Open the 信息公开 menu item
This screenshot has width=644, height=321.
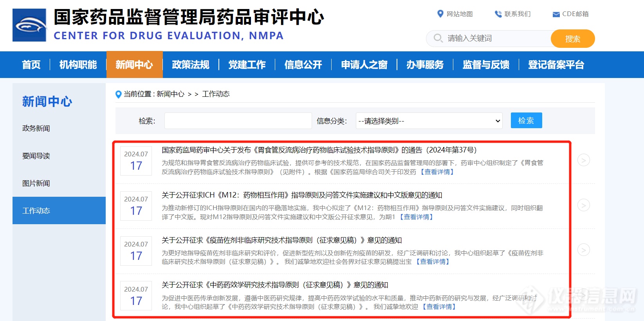pyautogui.click(x=303, y=65)
